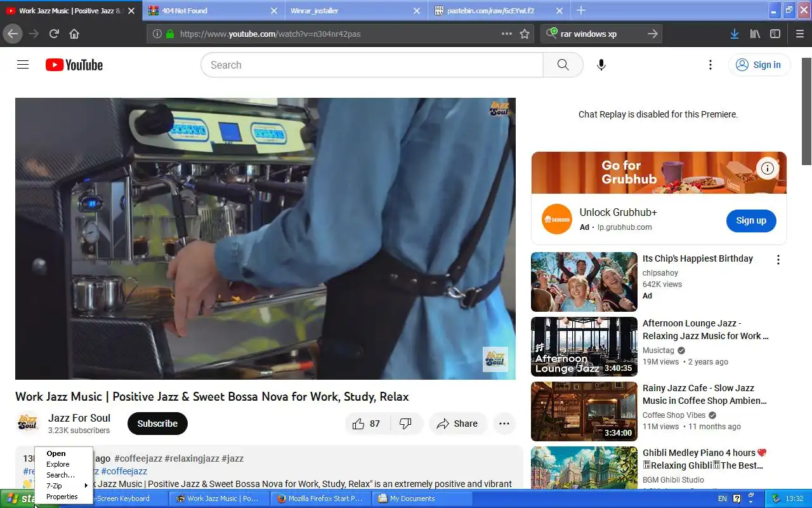Search with your voice microphone icon
This screenshot has height=508, width=812.
601,65
